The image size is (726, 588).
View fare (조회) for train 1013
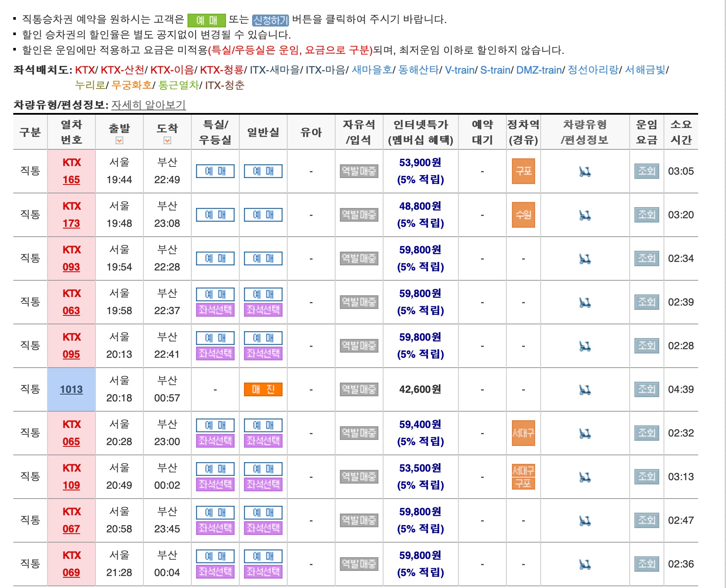tap(646, 389)
